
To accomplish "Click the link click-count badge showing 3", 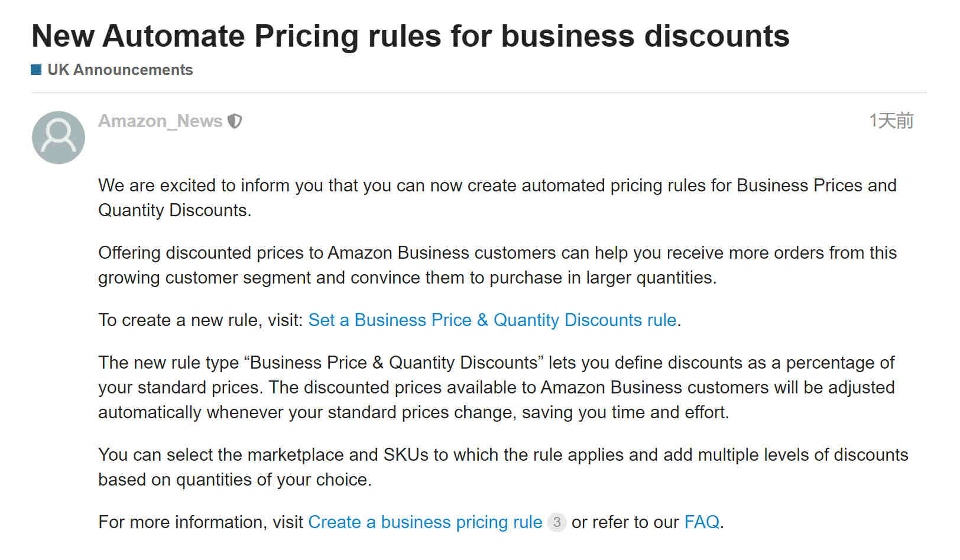I will click(x=557, y=522).
